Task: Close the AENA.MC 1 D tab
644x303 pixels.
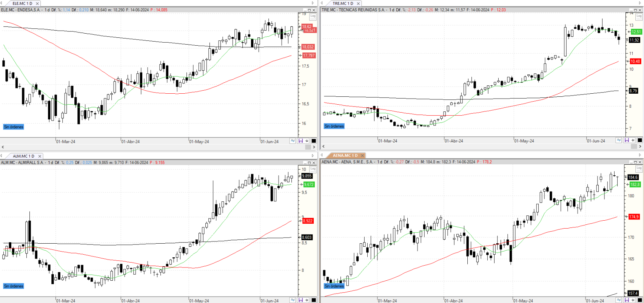Action: tap(362, 155)
